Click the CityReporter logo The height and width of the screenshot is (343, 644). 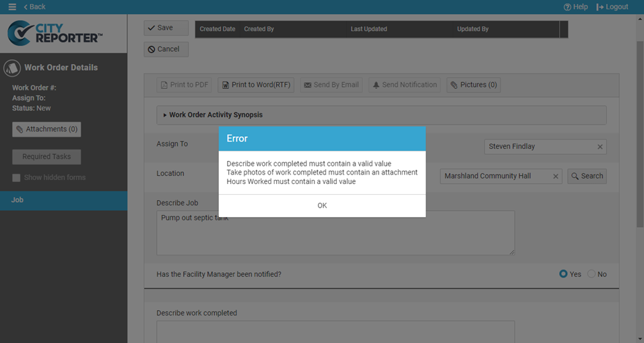[55, 33]
